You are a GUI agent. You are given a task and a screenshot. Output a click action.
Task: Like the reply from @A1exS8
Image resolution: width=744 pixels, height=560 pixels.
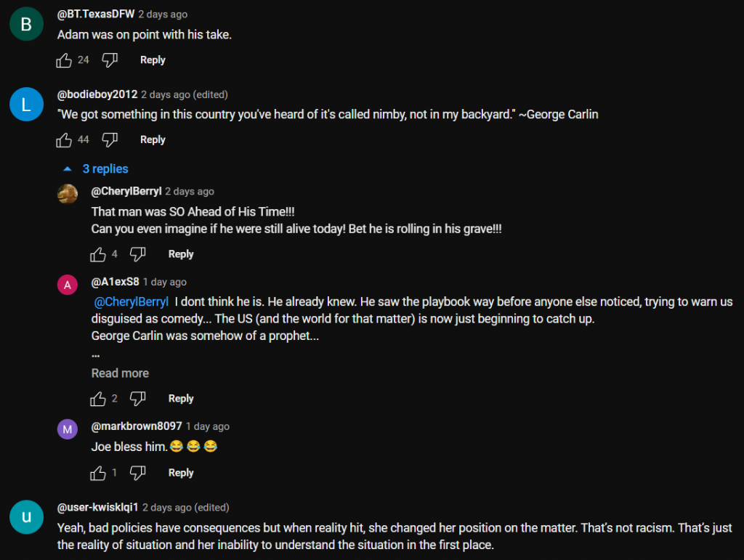[98, 399]
